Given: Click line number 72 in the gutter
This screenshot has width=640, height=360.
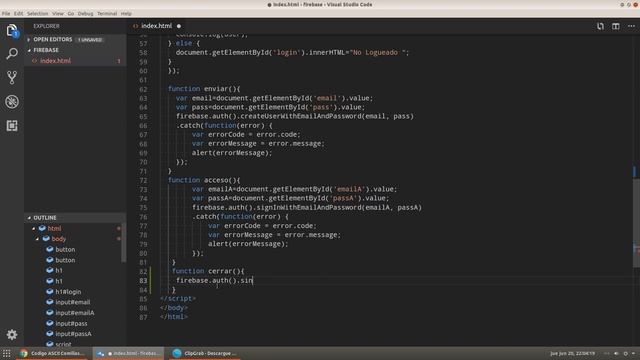Looking at the screenshot, I should coord(143,180).
